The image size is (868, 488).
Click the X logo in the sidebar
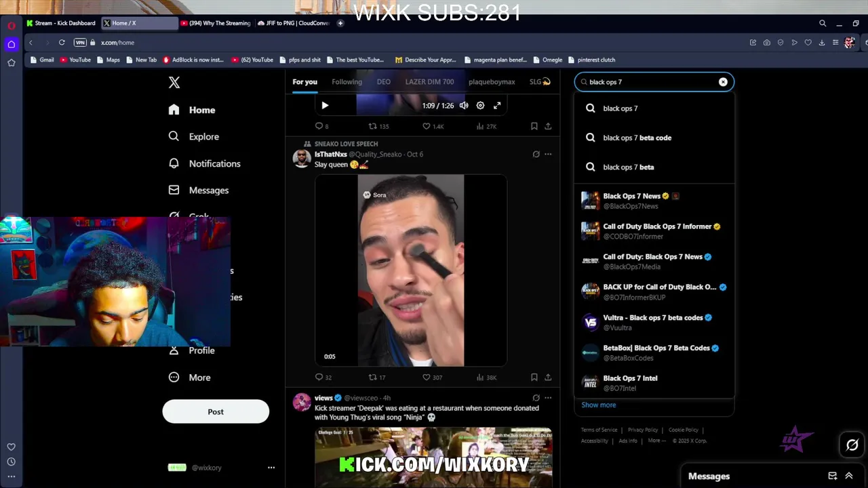click(174, 83)
